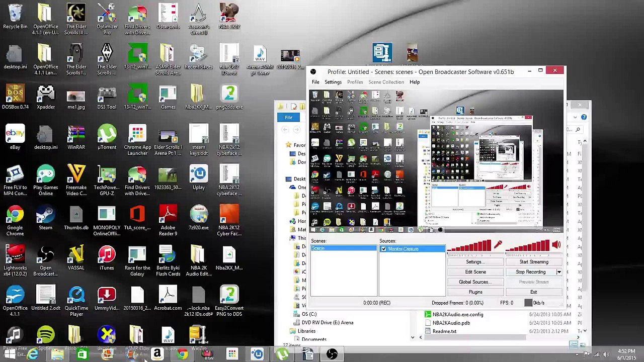
Task: Open Global Sources... in OBS
Action: point(475,282)
